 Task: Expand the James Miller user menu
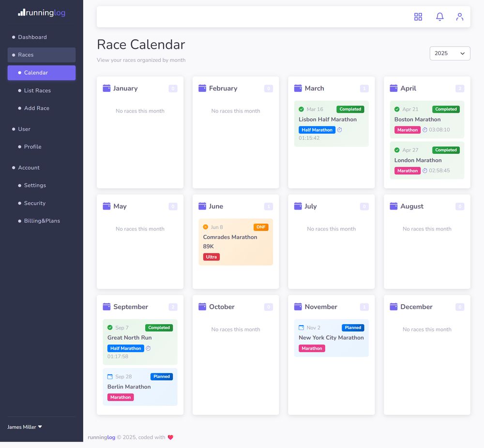[x=25, y=427]
